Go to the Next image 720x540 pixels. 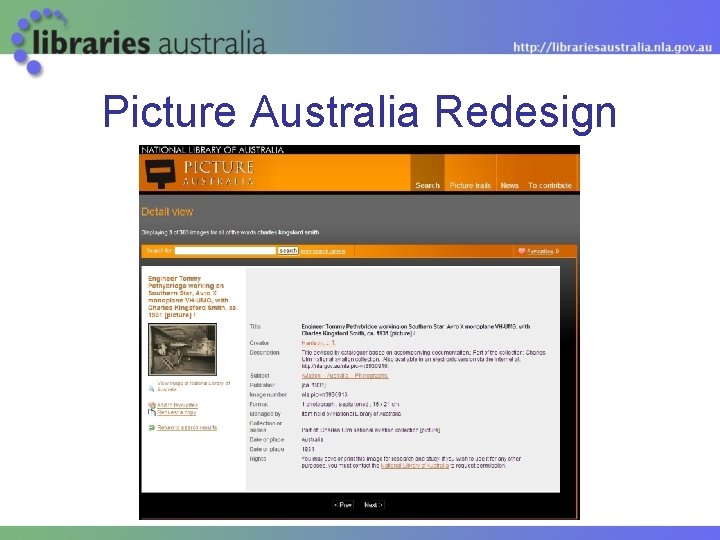(373, 505)
